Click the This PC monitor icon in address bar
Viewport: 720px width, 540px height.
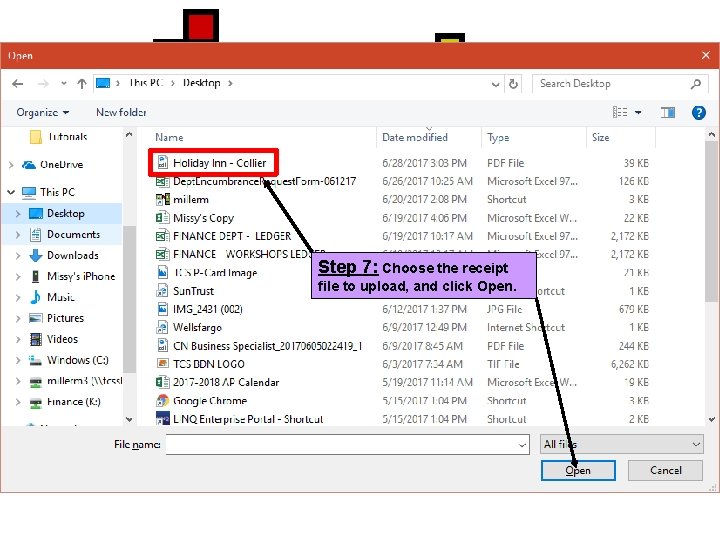coord(103,83)
